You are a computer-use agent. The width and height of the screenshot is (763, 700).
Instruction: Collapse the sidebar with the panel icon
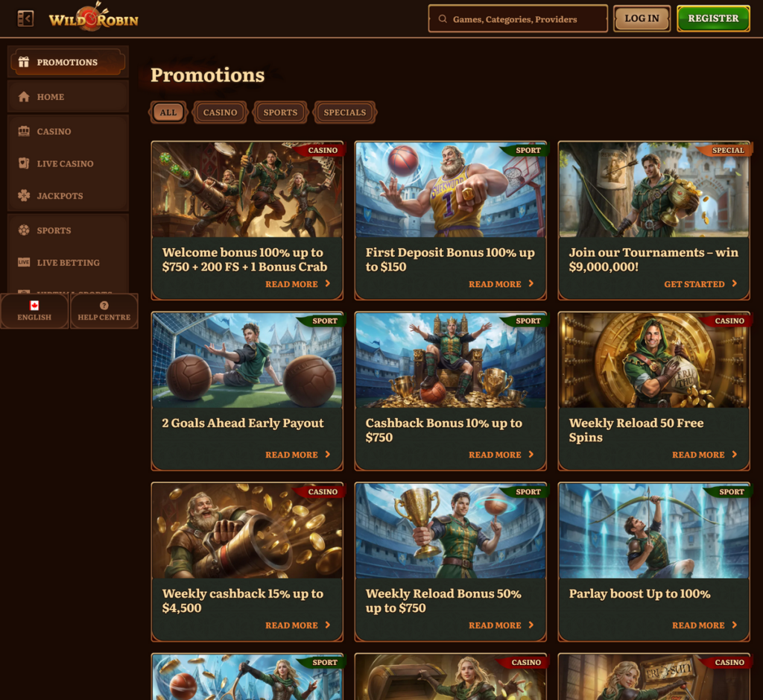pyautogui.click(x=25, y=19)
